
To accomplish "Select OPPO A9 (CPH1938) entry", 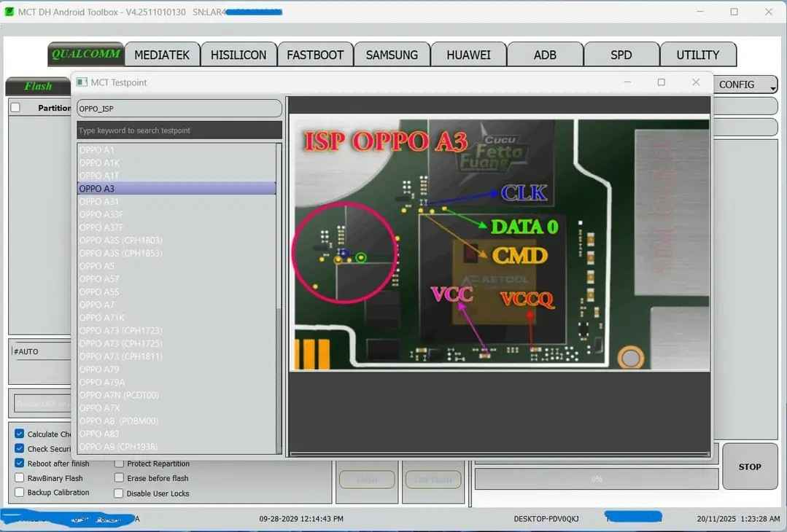I will point(177,447).
